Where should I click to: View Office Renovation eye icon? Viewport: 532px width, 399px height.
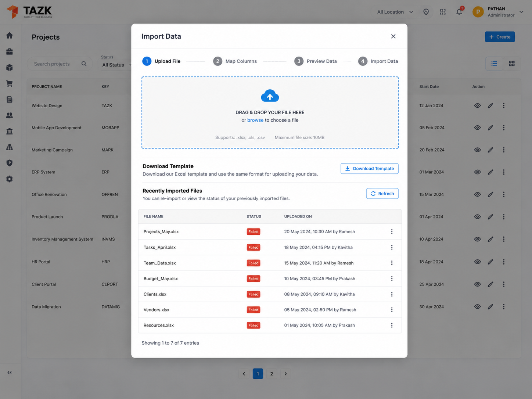[x=478, y=194]
